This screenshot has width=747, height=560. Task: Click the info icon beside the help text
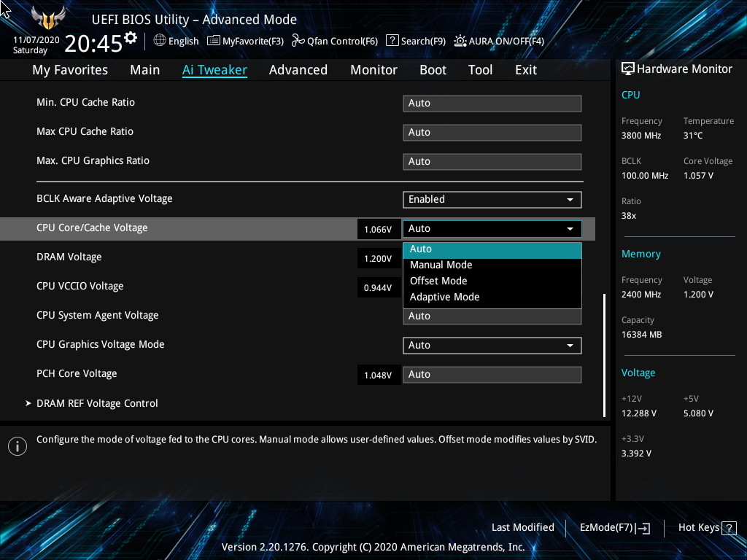coord(17,446)
